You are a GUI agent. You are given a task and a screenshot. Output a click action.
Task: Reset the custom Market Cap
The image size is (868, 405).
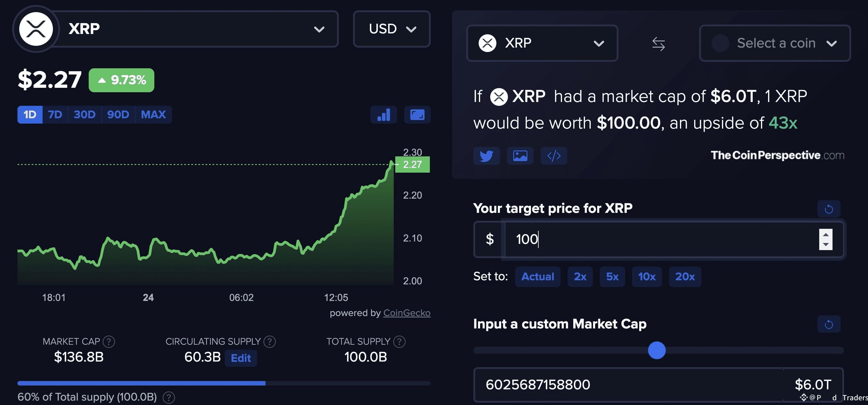point(829,324)
